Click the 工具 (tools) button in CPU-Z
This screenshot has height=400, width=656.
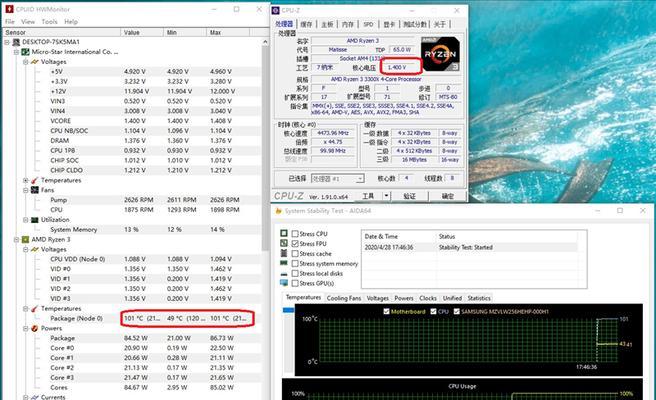click(x=368, y=196)
